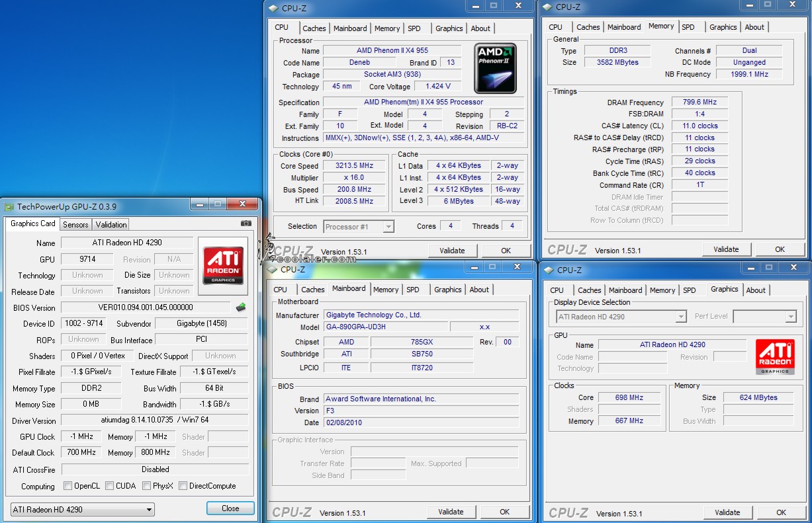Open Caches tab in the CPU-Z processor window
Viewport: 812px width, 523px height.
[314, 28]
